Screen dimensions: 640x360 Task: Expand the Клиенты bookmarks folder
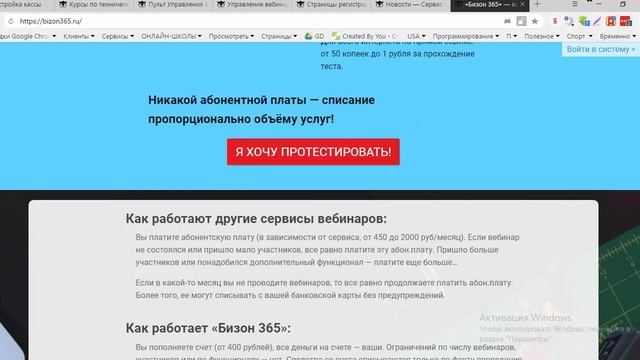pos(79,36)
